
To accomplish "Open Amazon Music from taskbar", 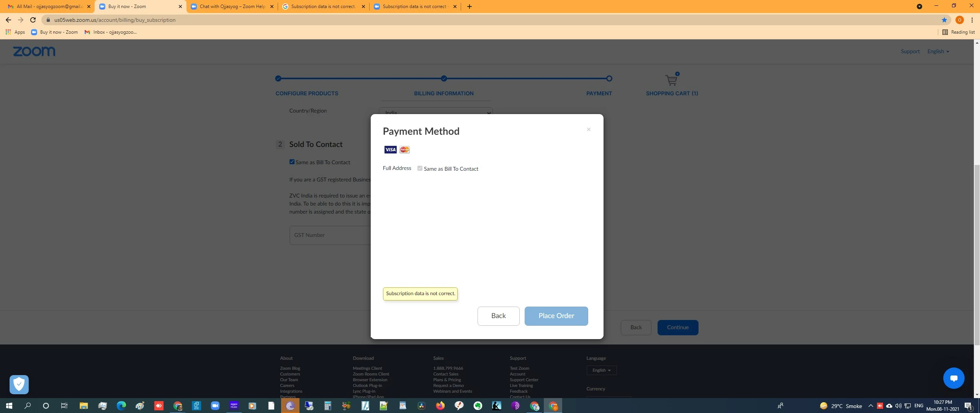I will 234,406.
